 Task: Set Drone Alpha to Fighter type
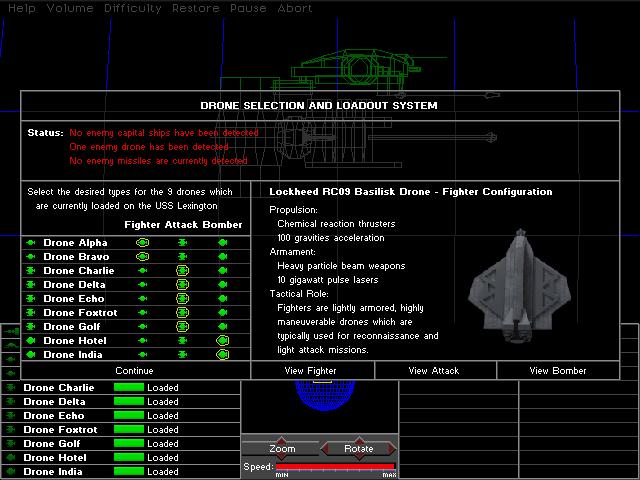point(142,242)
